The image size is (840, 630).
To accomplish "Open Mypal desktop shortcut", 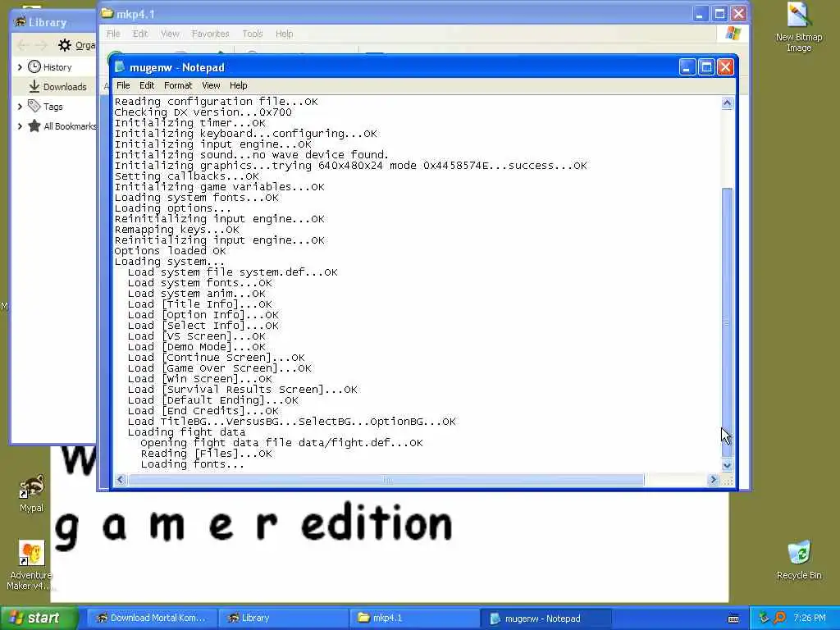I will coord(32,493).
